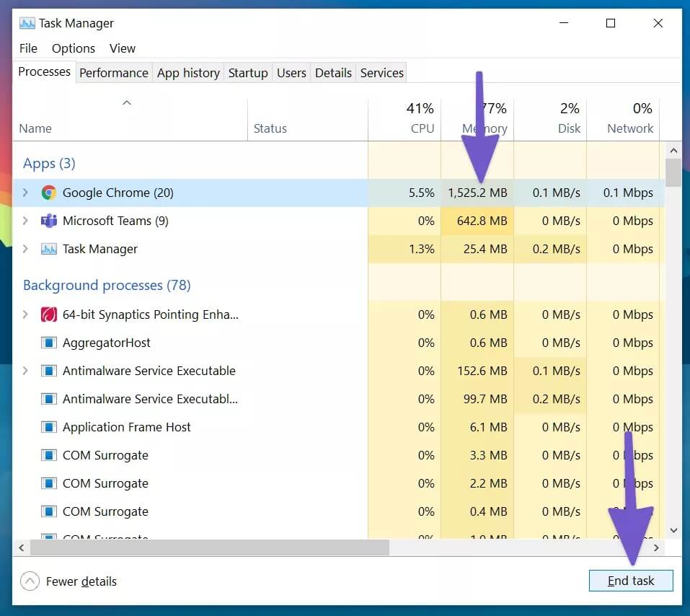Switch to the Details tab
Screen dimensions: 690x616
333,73
